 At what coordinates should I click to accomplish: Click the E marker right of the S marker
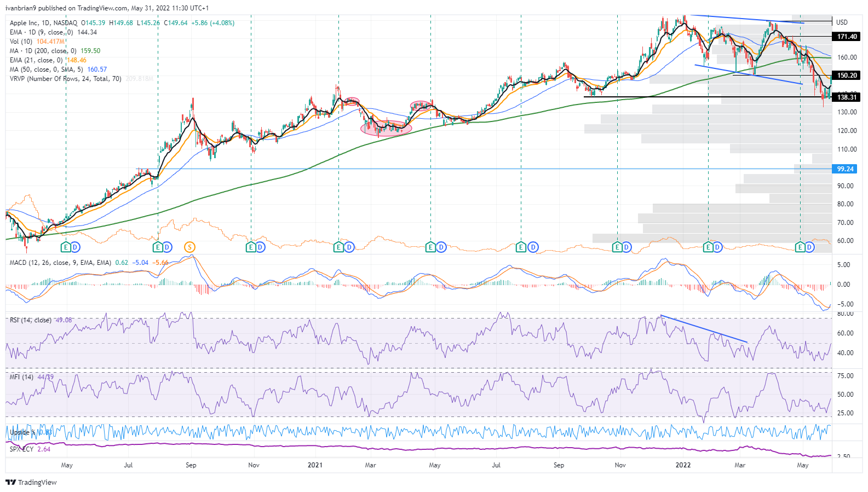251,247
